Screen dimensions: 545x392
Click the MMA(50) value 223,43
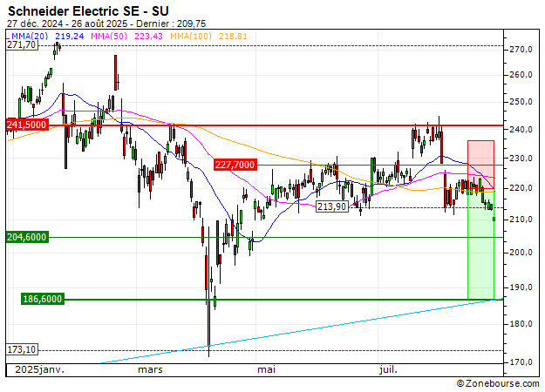point(148,36)
